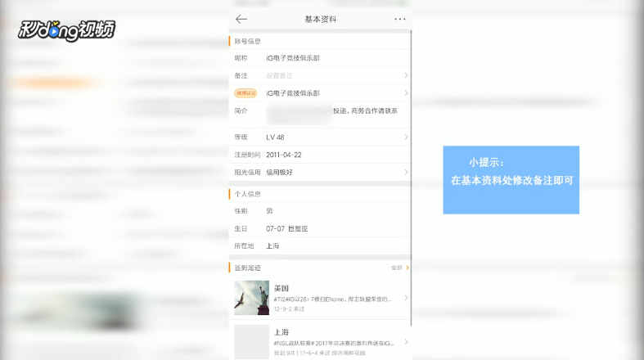Tap the 微博认证 orange badge
644x360 pixels.
coord(245,93)
